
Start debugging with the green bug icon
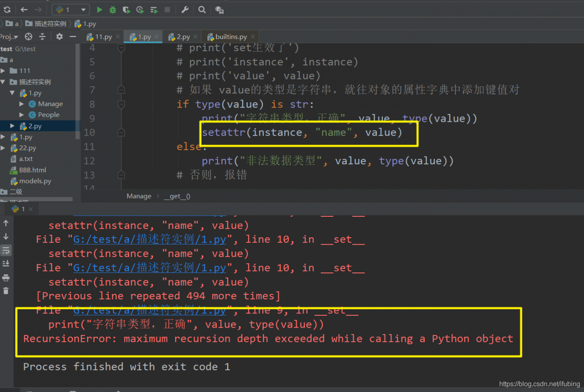point(113,10)
